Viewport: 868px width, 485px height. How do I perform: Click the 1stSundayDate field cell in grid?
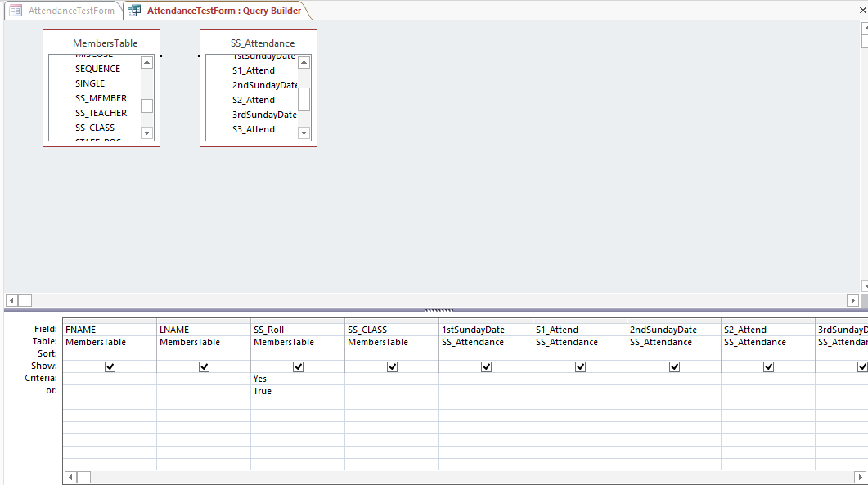pos(486,330)
